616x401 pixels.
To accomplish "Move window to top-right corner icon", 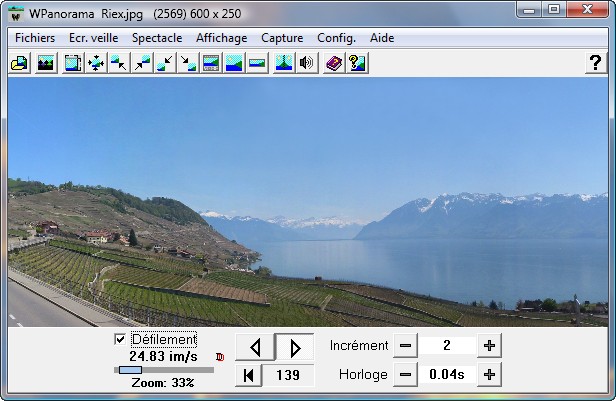I will pos(142,63).
